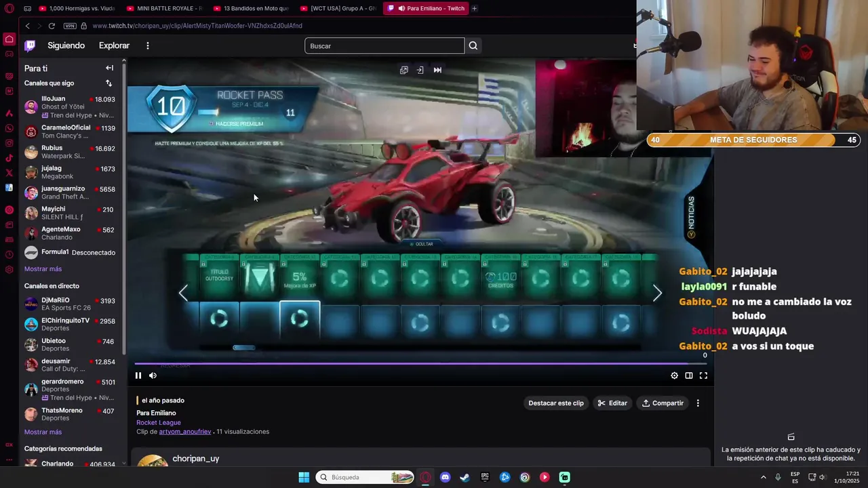Enter fullscreen on the video player
This screenshot has height=488, width=868.
tap(703, 375)
